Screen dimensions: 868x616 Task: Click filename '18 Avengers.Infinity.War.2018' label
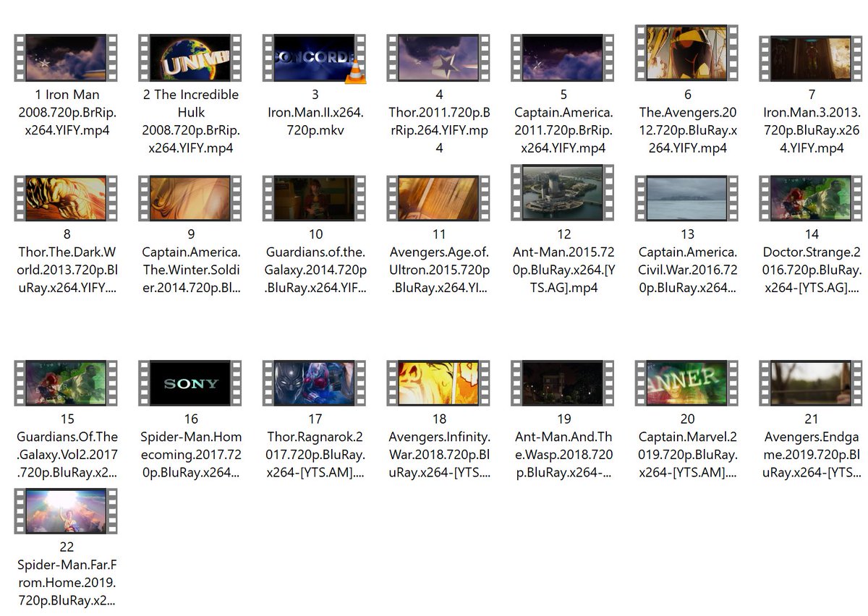pos(439,446)
